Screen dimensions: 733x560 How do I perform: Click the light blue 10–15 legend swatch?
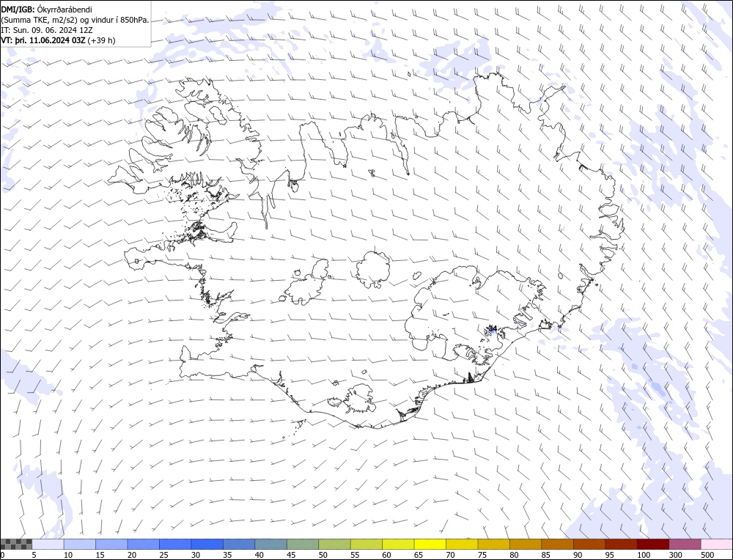(80, 544)
